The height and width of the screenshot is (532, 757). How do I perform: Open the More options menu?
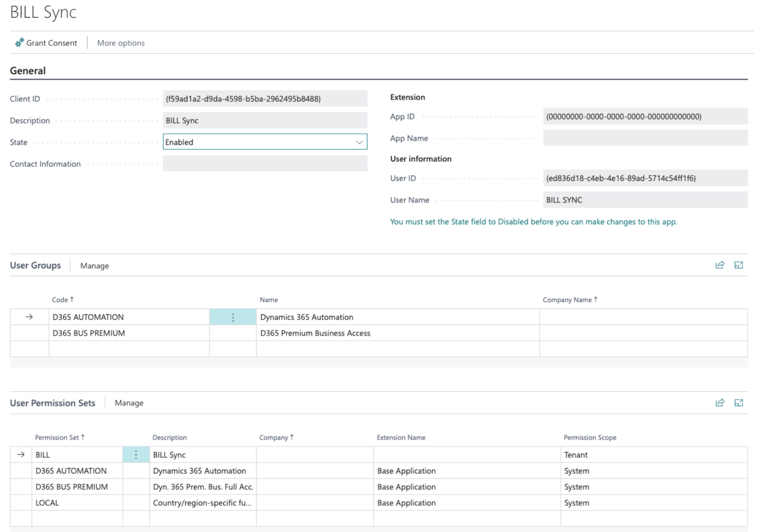(121, 43)
